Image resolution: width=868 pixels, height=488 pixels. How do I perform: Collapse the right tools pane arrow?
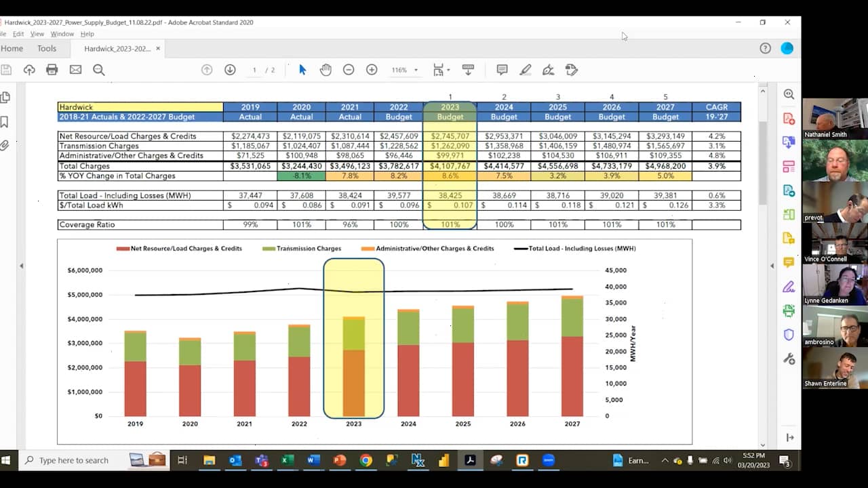[x=789, y=437]
